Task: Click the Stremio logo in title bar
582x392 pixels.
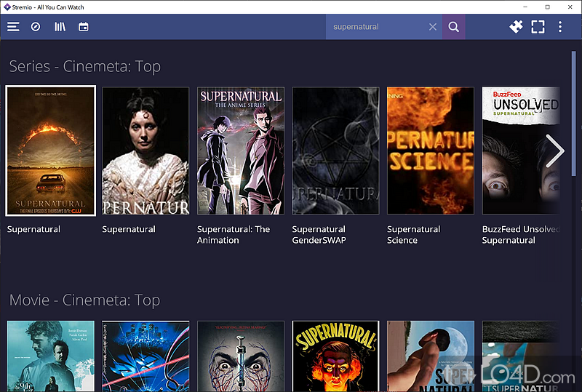Action: tap(7, 7)
